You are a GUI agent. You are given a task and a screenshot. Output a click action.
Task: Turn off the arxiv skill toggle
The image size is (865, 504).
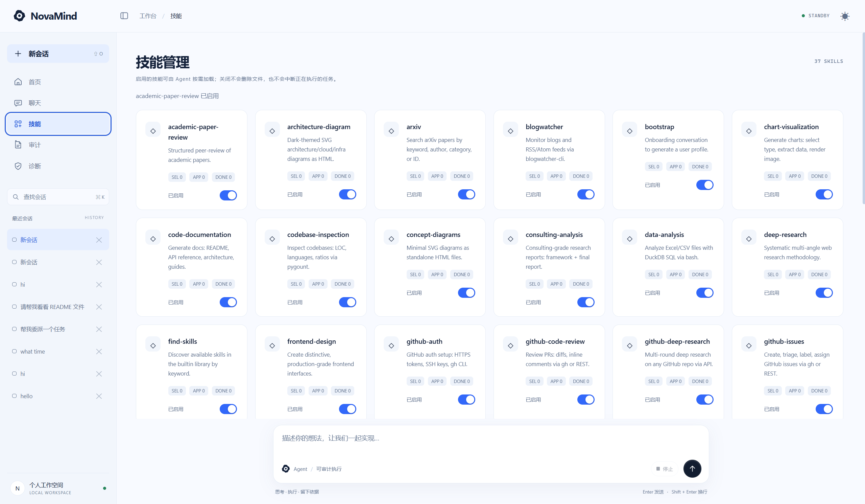click(466, 194)
